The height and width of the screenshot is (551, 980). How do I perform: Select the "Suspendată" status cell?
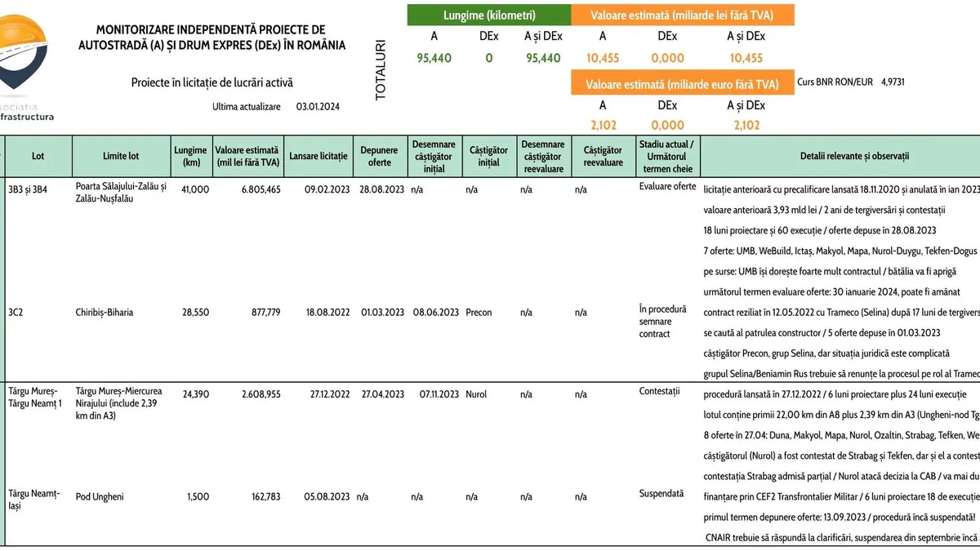pyautogui.click(x=661, y=493)
